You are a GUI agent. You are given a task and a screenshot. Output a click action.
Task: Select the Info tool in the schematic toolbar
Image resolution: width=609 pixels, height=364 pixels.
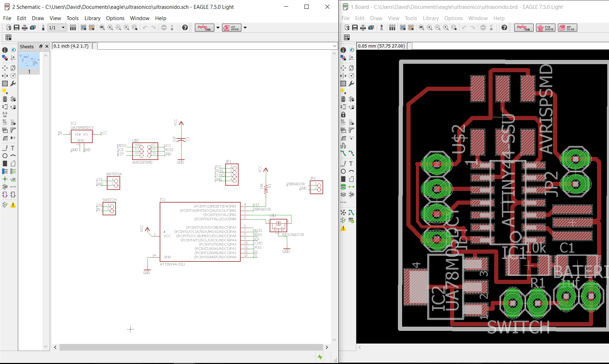pos(5,50)
